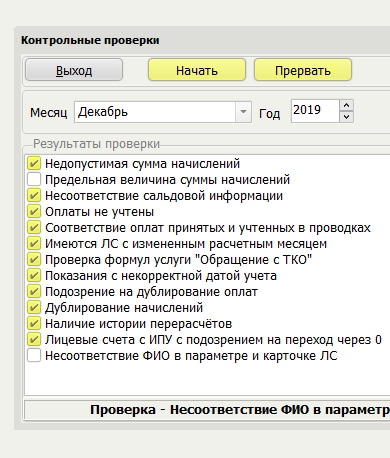Viewport: 390px width, 458px height.
Task: Uncheck Недопустимая сумма начислений
Action: 34,163
